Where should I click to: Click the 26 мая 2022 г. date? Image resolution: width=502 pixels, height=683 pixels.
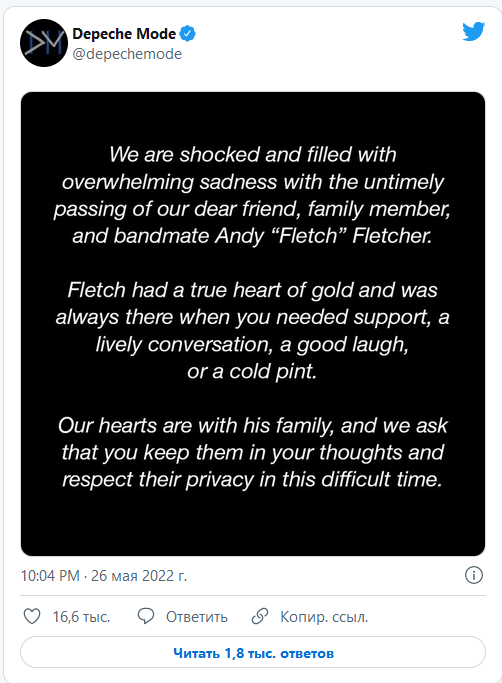(x=139, y=575)
